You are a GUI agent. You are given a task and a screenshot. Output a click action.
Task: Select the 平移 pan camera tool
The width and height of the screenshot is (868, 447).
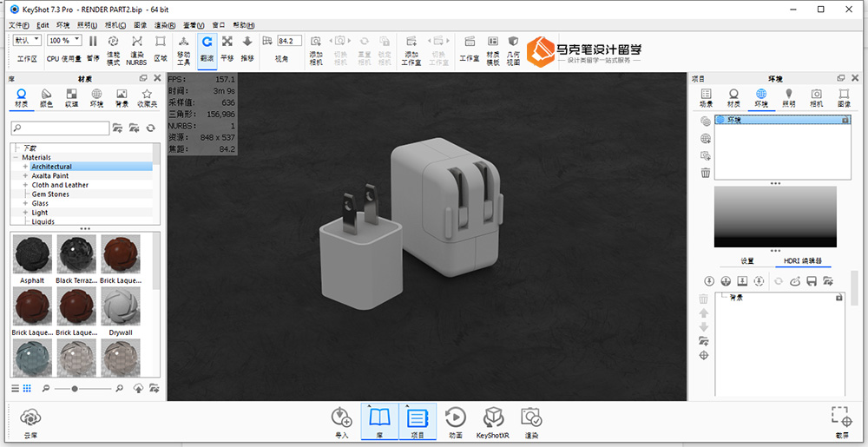(227, 48)
